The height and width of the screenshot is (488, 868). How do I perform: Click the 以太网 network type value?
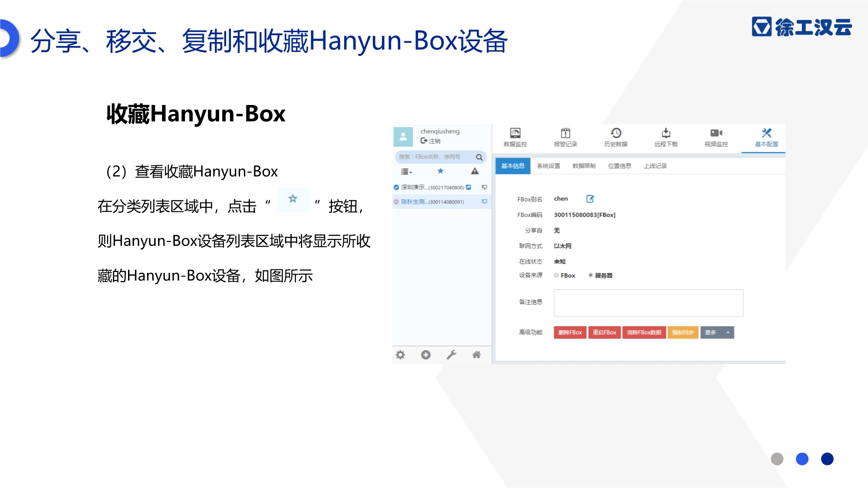pos(562,246)
